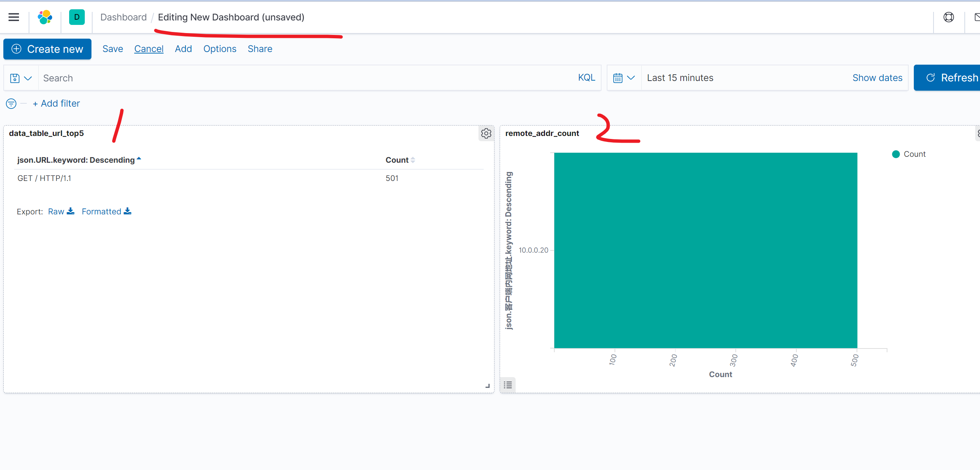This screenshot has height=470, width=980.
Task: Click the teal Count legend color dot
Action: coord(896,154)
